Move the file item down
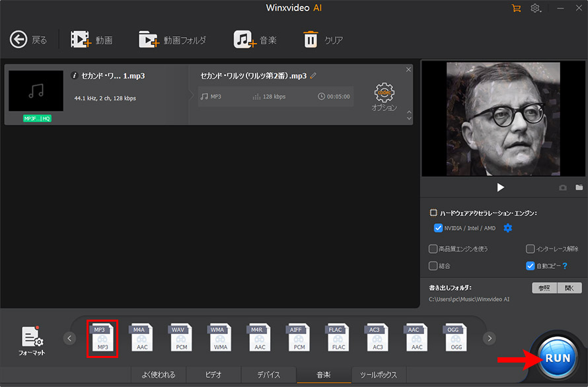 click(409, 118)
